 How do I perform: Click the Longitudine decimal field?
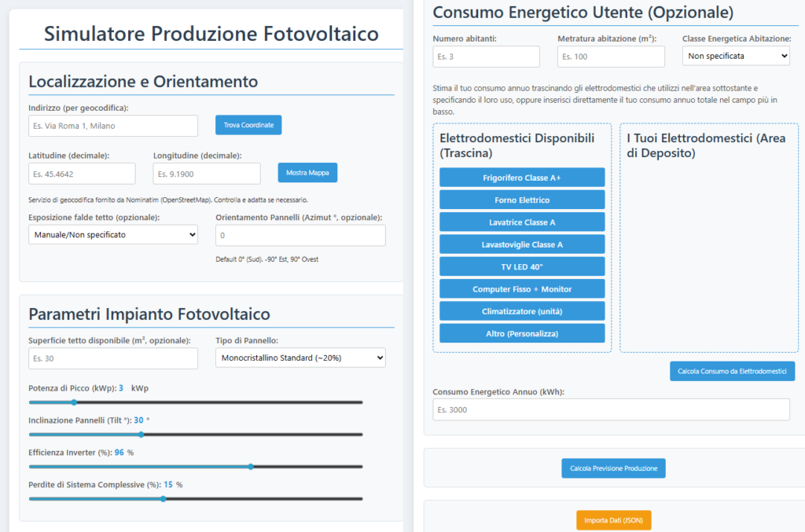pyautogui.click(x=207, y=174)
